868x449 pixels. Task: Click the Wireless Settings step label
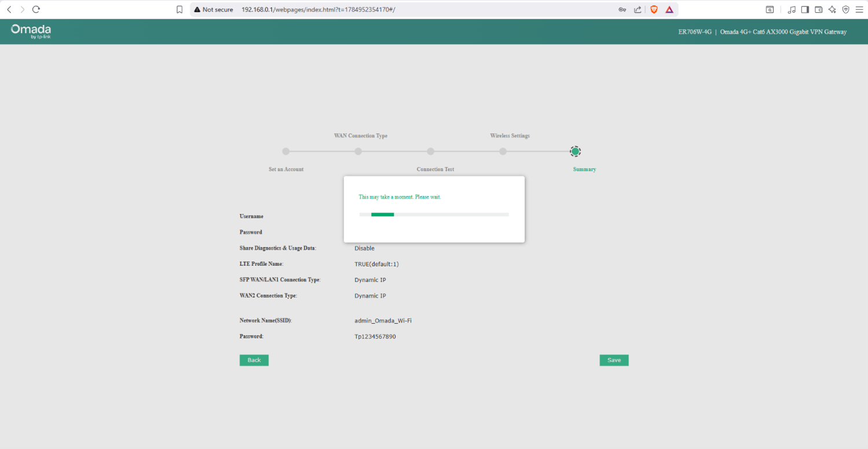[510, 136]
